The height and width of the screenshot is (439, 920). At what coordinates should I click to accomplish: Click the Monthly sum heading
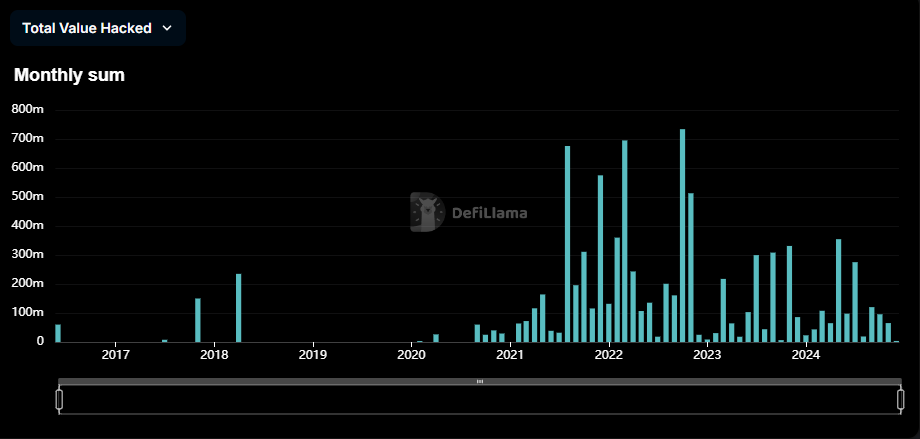click(69, 75)
